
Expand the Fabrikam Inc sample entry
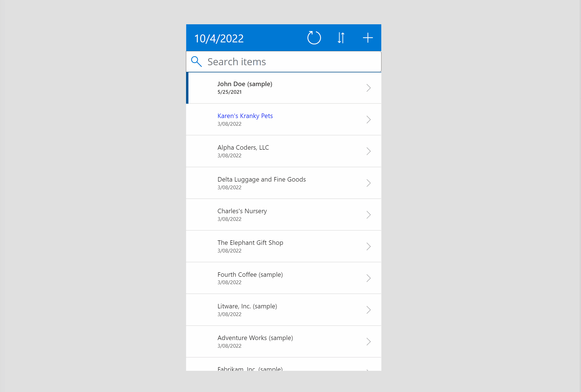368,368
